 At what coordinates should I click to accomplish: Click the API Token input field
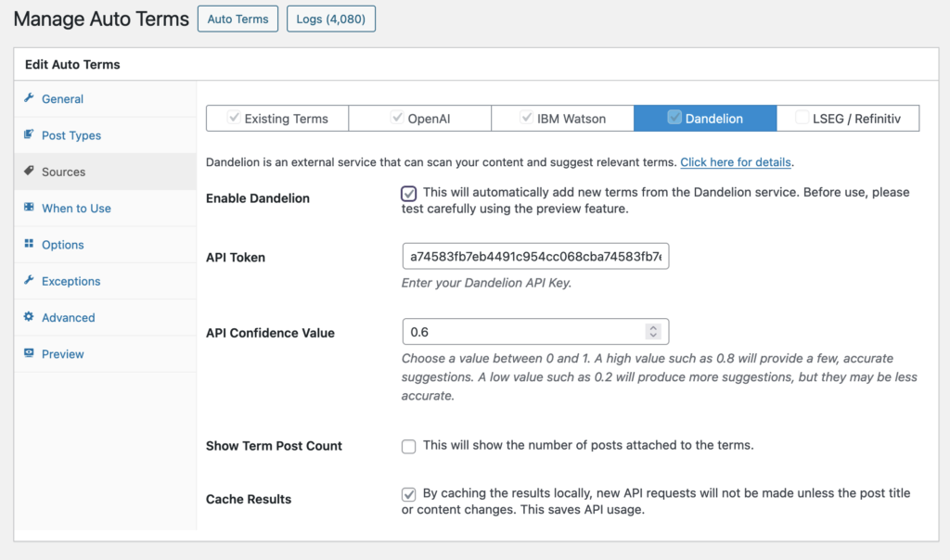[535, 257]
